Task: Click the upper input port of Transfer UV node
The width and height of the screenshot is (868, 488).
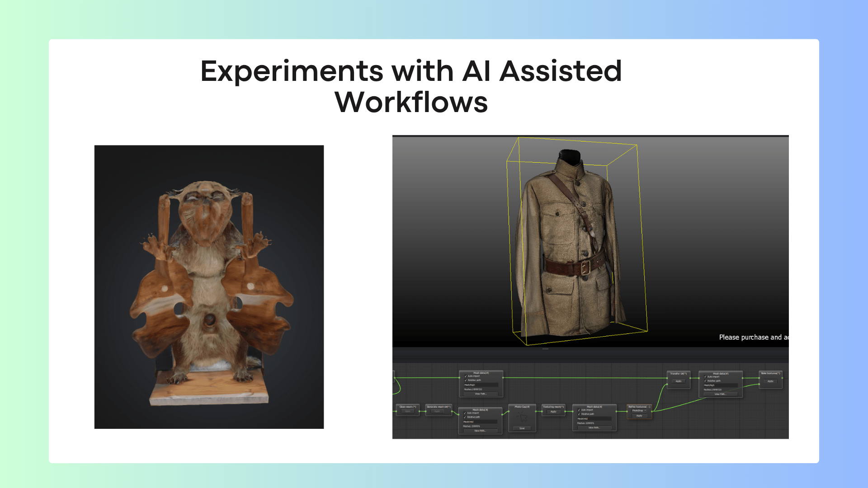Action: coord(667,378)
